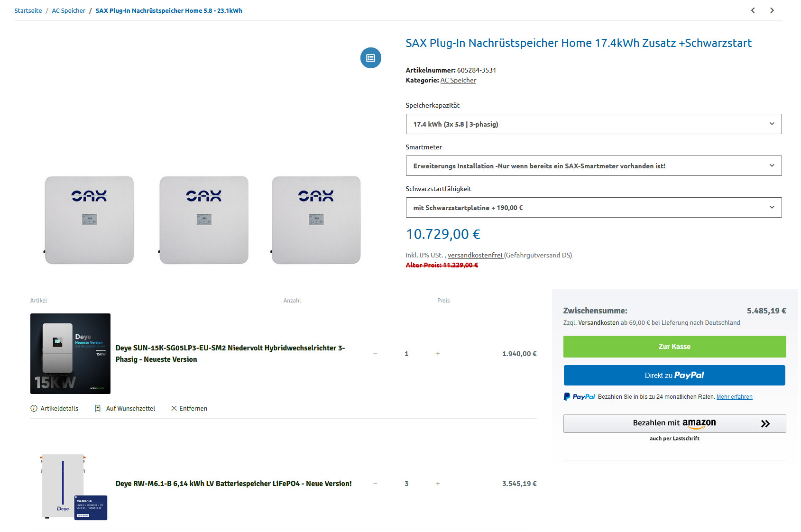Open Artikeldetails info icon
Image resolution: width=801 pixels, height=532 pixels.
(x=34, y=408)
